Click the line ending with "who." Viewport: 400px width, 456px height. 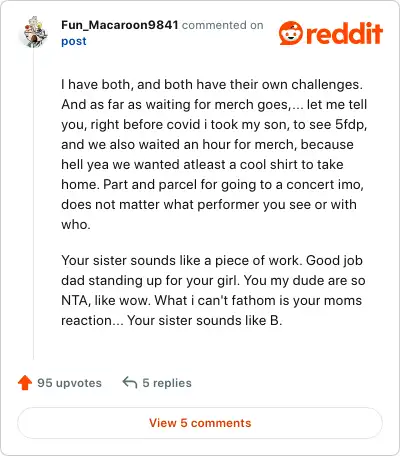pyautogui.click(x=76, y=224)
